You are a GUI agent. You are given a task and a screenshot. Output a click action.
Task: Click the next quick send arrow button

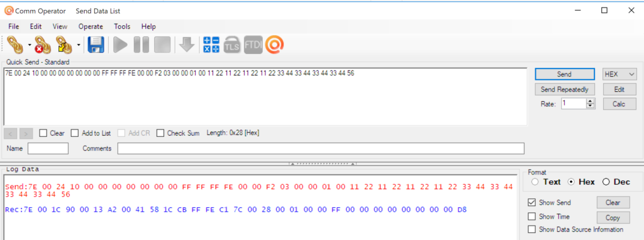(x=26, y=133)
